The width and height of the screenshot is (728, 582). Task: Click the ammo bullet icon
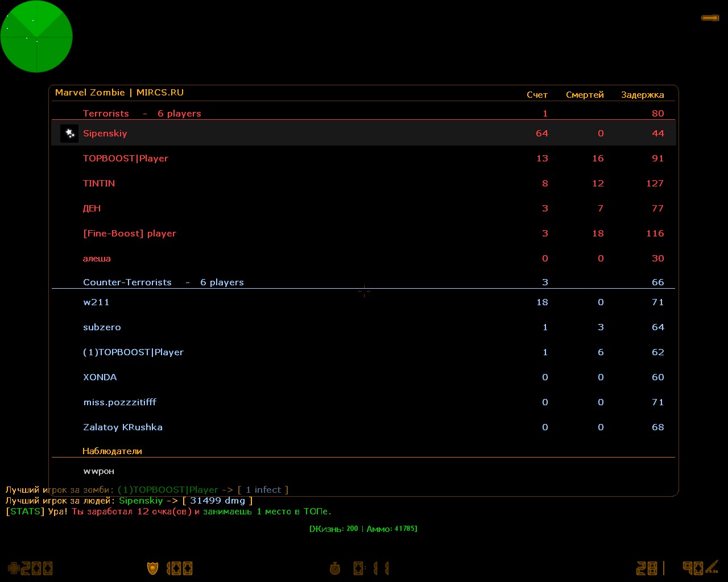pyautogui.click(x=712, y=567)
